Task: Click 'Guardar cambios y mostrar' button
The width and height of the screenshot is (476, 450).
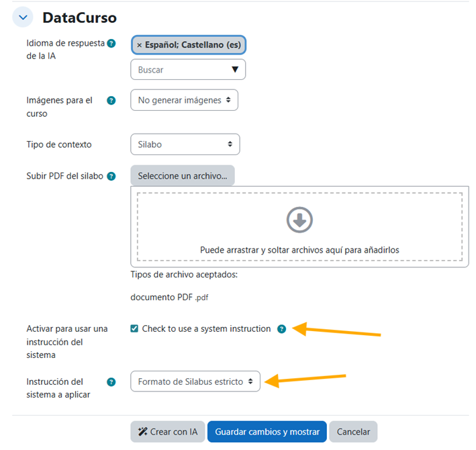Action: click(x=267, y=432)
